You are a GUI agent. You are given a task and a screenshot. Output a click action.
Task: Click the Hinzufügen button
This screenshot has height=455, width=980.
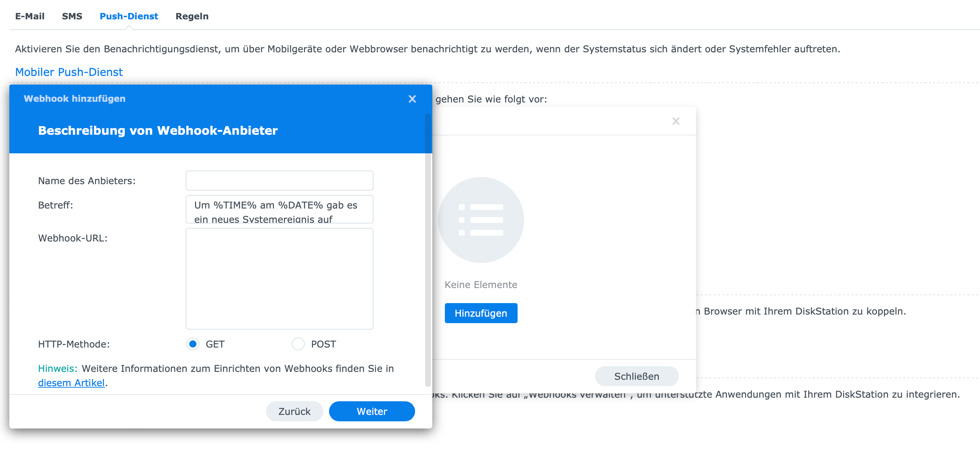(480, 313)
